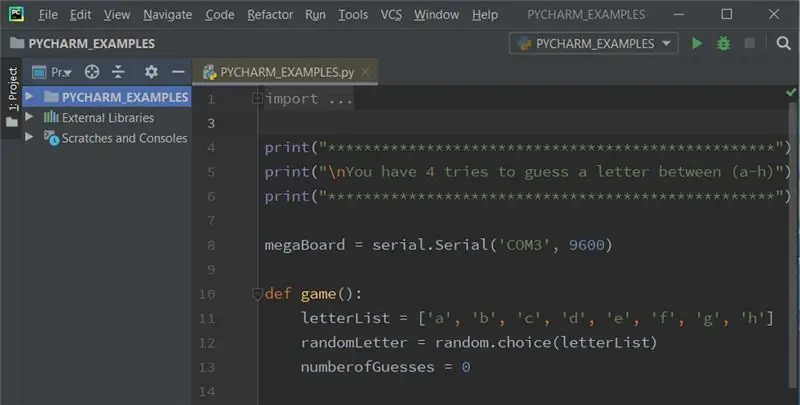Open the Refactor menu
Viewport: 800px width, 405px height.
click(x=270, y=15)
